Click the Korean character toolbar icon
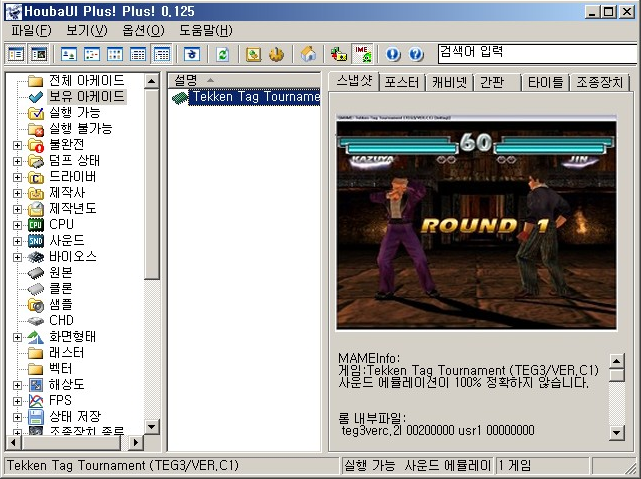This screenshot has height=479, width=641. pyautogui.click(x=192, y=54)
